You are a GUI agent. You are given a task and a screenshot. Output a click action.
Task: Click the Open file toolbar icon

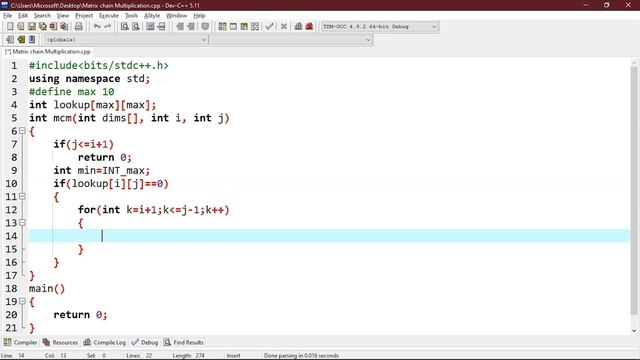pyautogui.click(x=20, y=27)
